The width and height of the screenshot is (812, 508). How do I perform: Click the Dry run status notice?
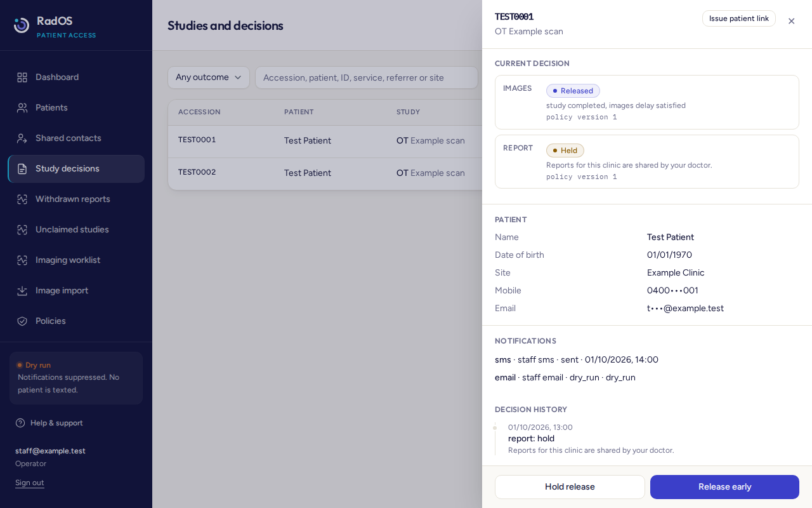[76, 378]
